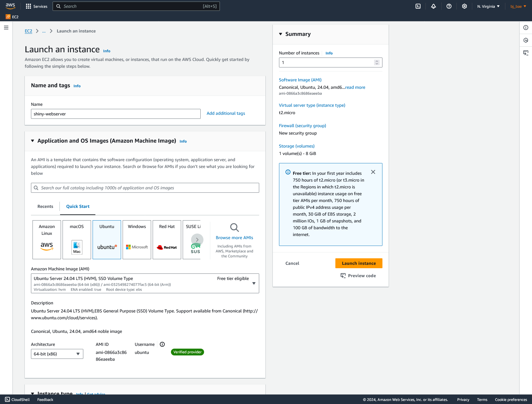Open the Architecture dropdown
The image size is (532, 404).
57,354
